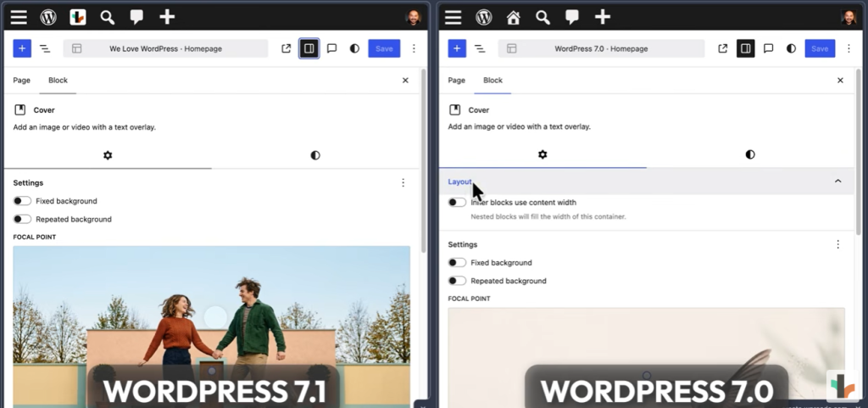Image resolution: width=868 pixels, height=408 pixels.
Task: Click Cover block icon in left sidebar
Action: [x=20, y=109]
